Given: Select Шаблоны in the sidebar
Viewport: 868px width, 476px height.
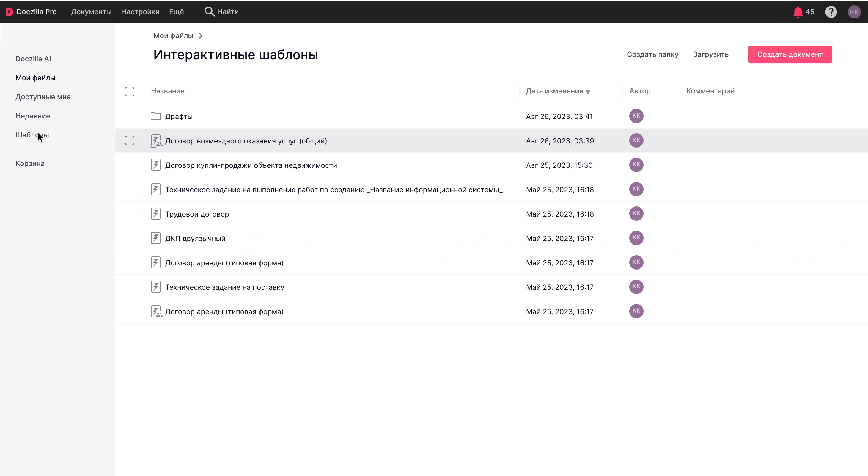Looking at the screenshot, I should [32, 135].
